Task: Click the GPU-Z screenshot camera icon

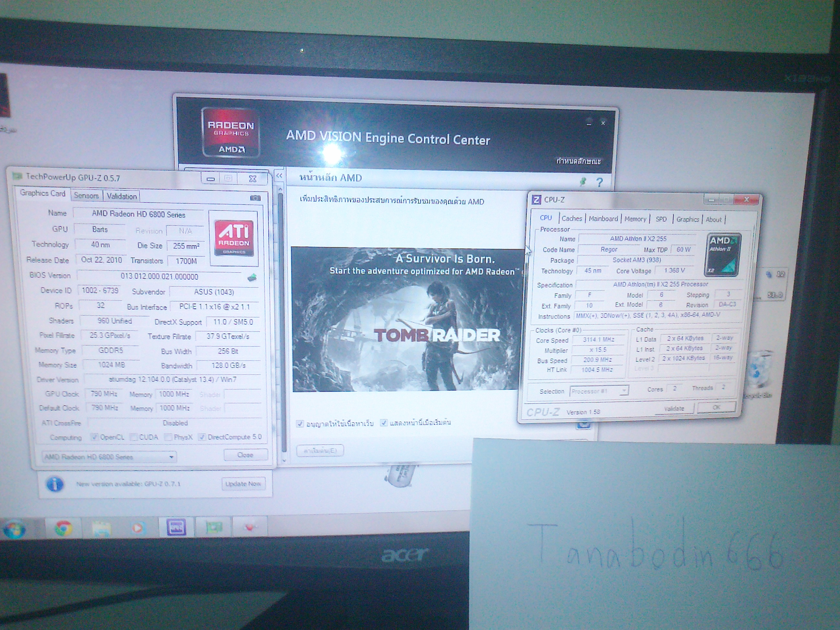Action: (255, 198)
